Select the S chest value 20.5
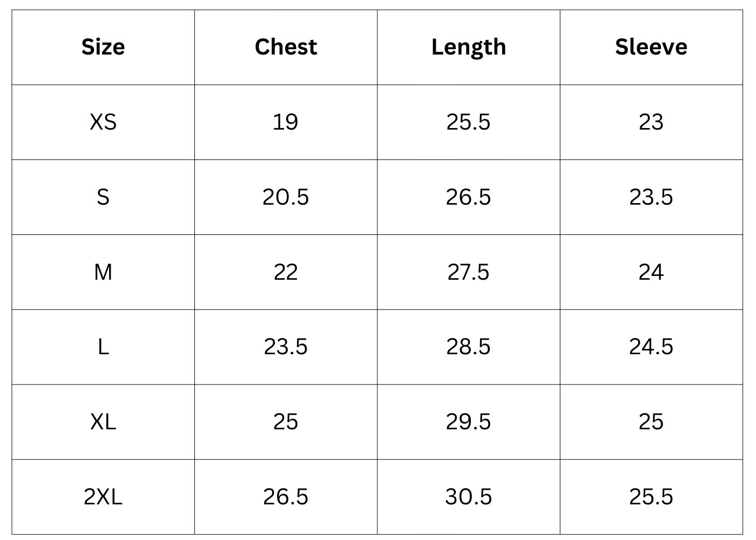The image size is (756, 540). coord(286,197)
